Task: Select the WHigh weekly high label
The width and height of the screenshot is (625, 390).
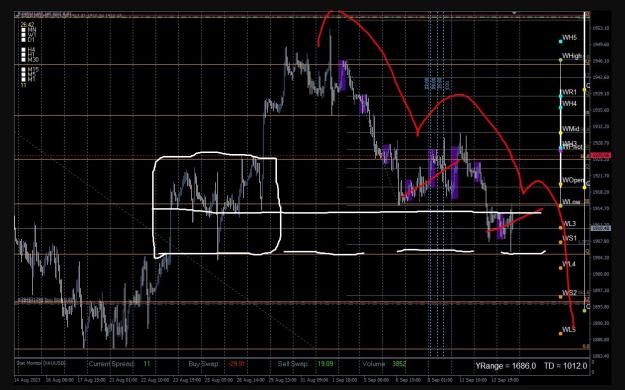Action: coord(572,56)
